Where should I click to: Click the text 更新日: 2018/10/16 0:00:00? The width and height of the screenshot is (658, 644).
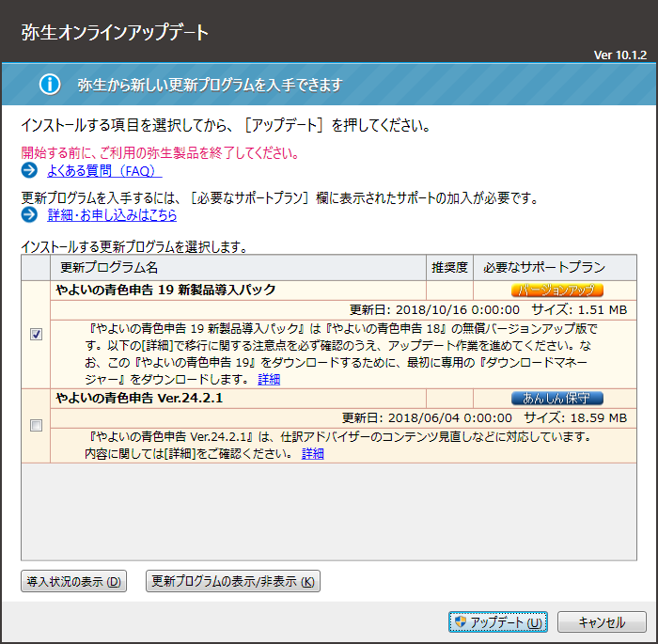tap(434, 310)
